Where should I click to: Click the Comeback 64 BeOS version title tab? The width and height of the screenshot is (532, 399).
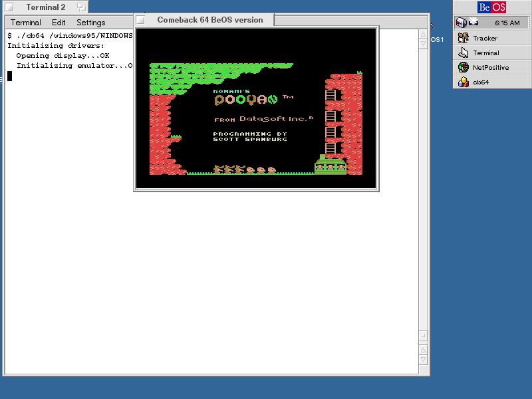[x=209, y=20]
